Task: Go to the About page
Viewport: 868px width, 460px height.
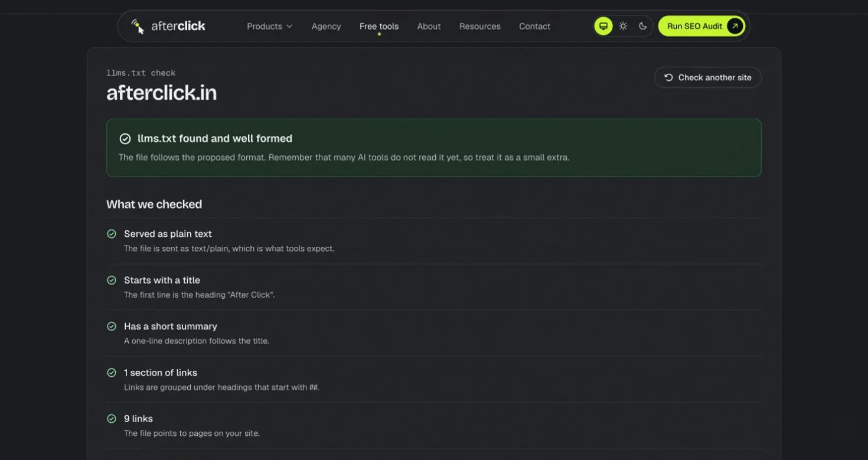Action: (x=429, y=26)
